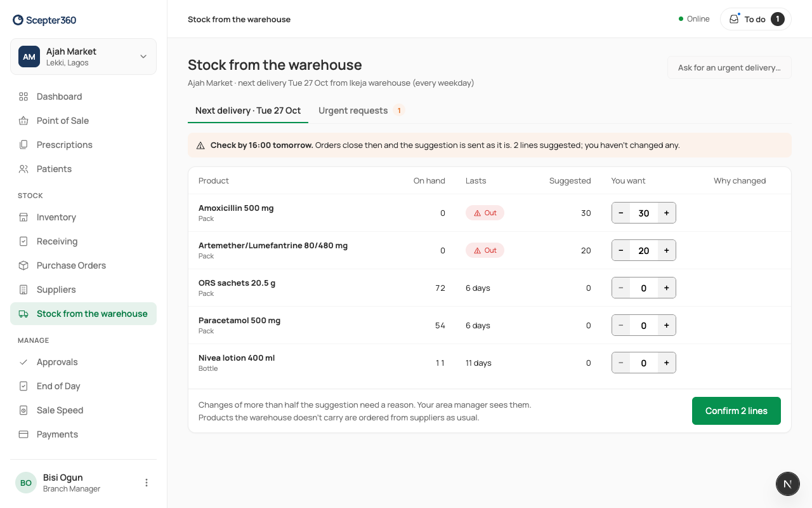This screenshot has height=508, width=812.
Task: Click the Point of Sale basket icon
Action: click(x=23, y=121)
